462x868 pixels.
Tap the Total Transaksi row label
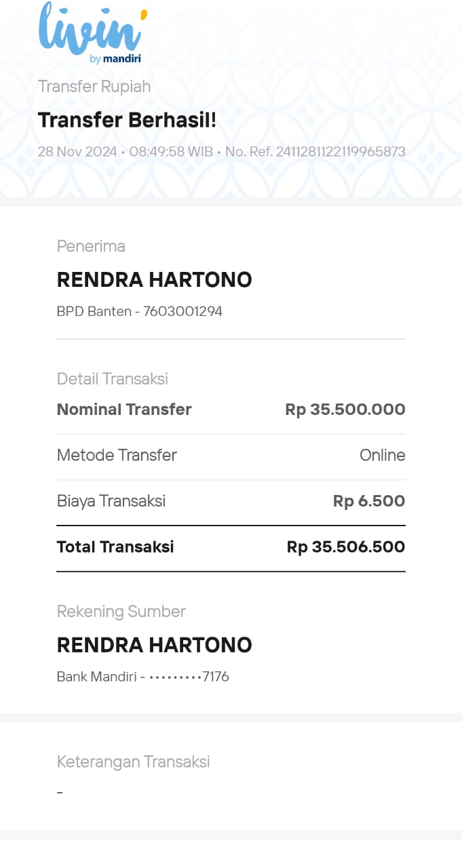tap(115, 547)
